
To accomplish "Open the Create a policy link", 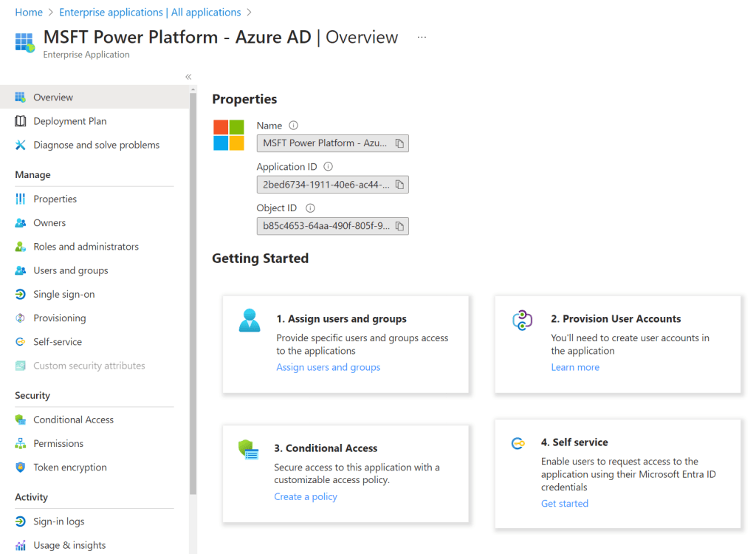I will (305, 496).
